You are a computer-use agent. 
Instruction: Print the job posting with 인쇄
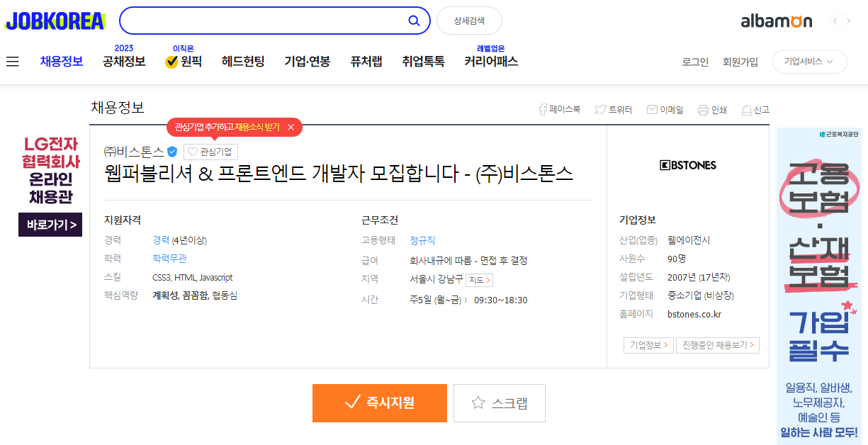(712, 110)
